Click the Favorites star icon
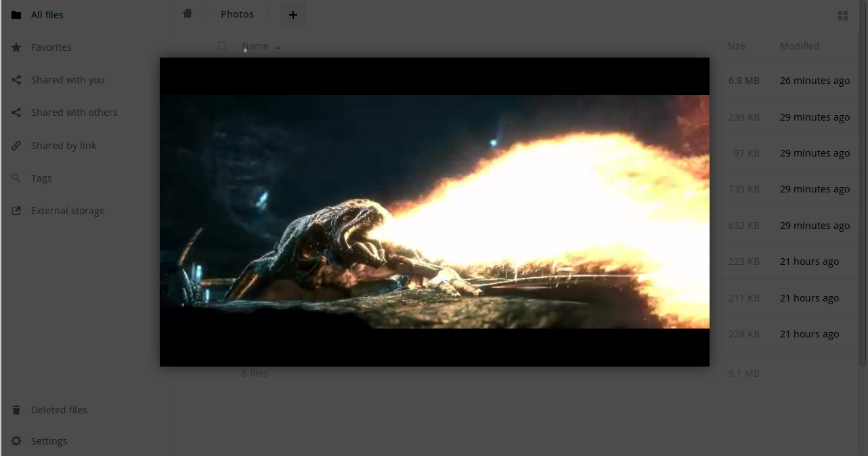868x456 pixels. pyautogui.click(x=16, y=47)
